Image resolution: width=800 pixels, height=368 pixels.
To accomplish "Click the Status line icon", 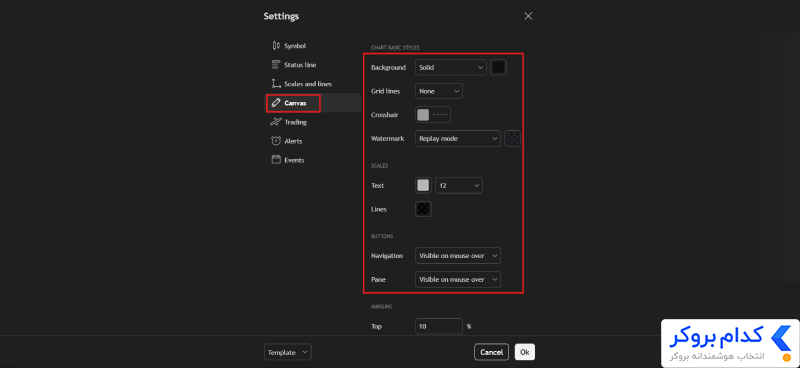I will (276, 65).
